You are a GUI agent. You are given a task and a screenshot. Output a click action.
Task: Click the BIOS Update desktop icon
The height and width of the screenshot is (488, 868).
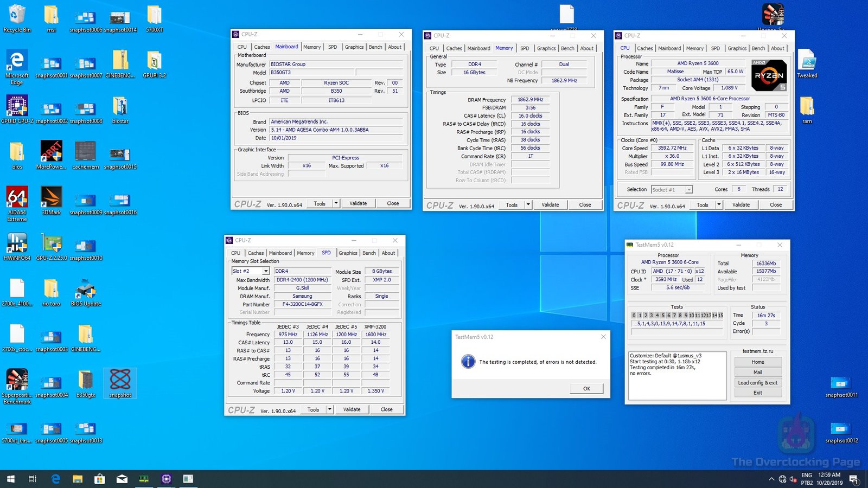(x=86, y=290)
